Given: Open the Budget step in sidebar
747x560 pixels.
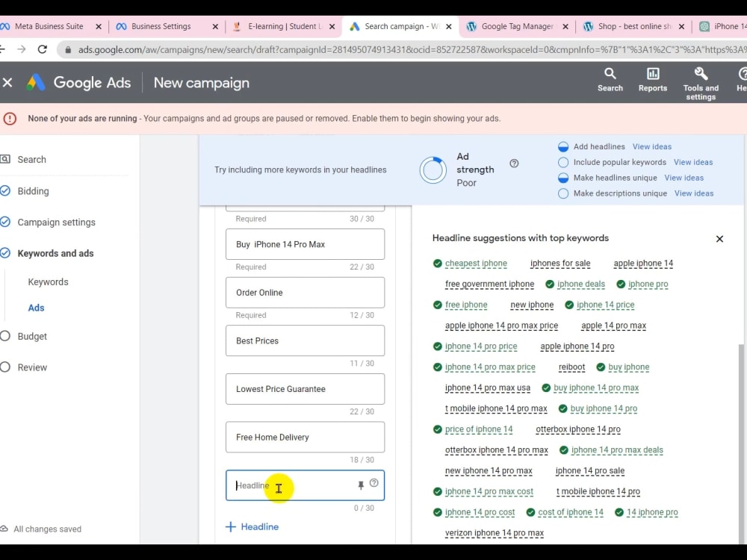Looking at the screenshot, I should (32, 336).
